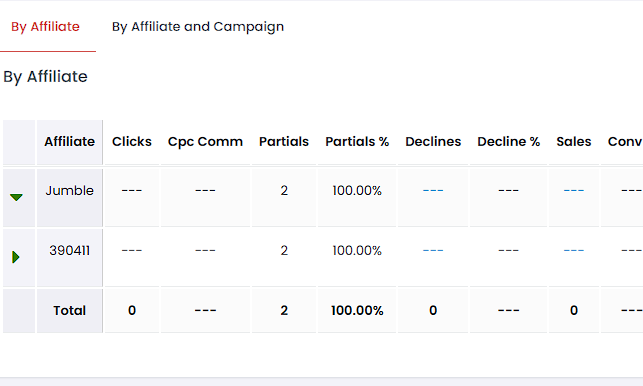Expand the 390411 affiliate row

click(16, 257)
